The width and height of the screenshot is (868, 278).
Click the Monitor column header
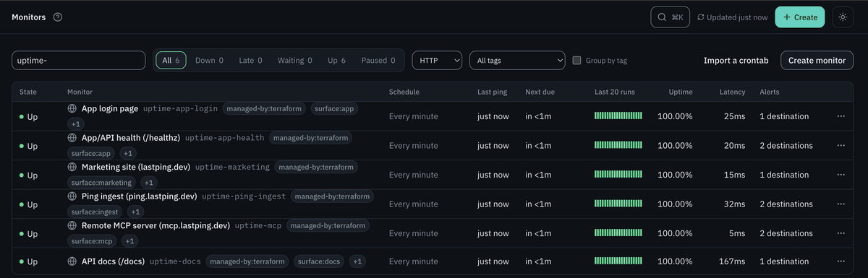(80, 92)
